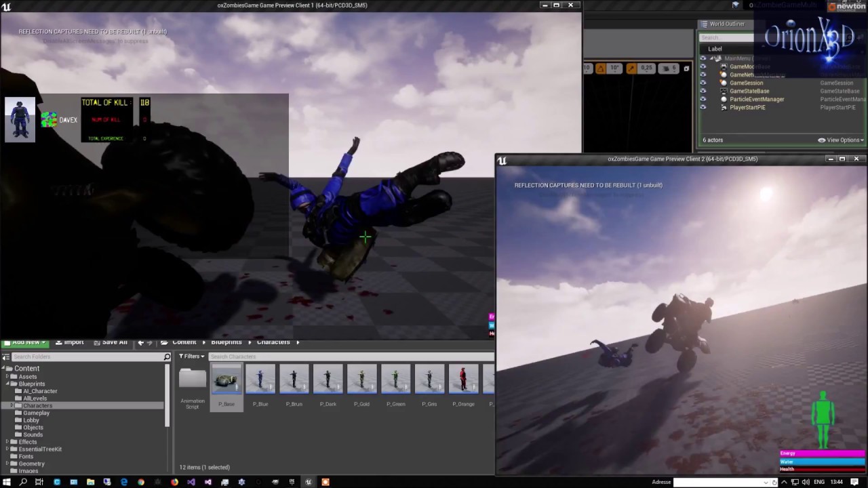
Task: Click the folder search magnifier icon
Action: pos(167,357)
